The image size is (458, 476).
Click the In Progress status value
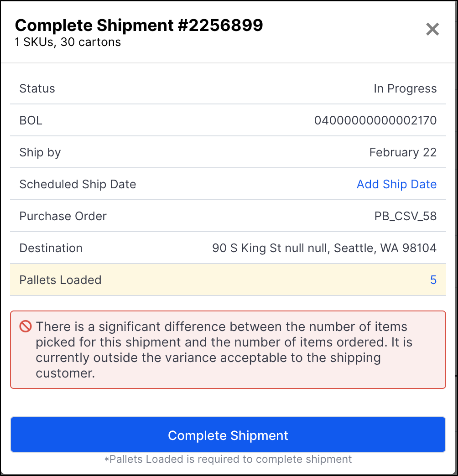coord(405,88)
